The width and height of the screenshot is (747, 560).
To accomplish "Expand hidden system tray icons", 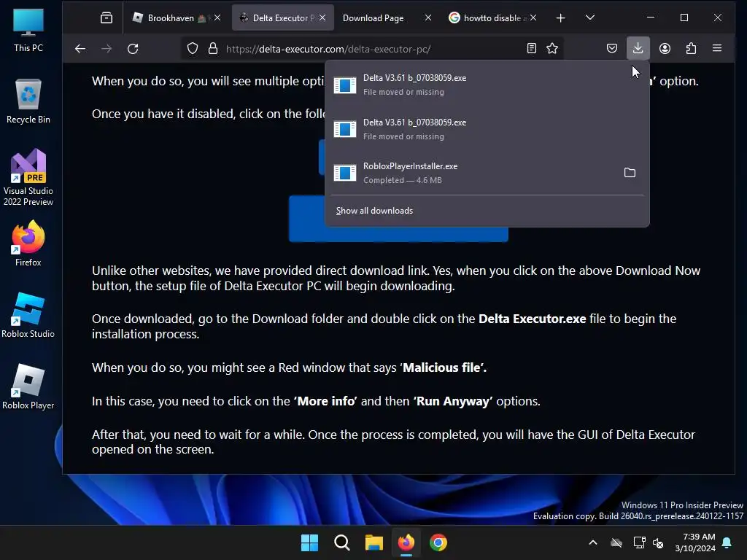I will pos(593,542).
